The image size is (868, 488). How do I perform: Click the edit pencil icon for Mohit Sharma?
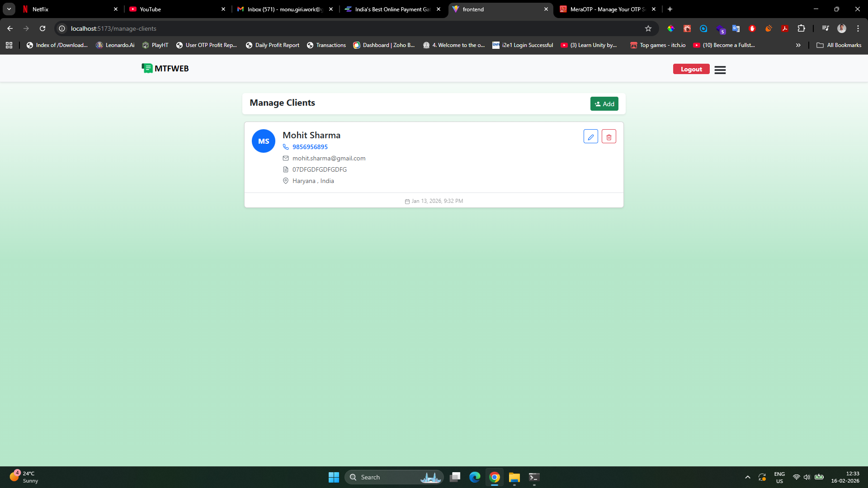(x=590, y=136)
